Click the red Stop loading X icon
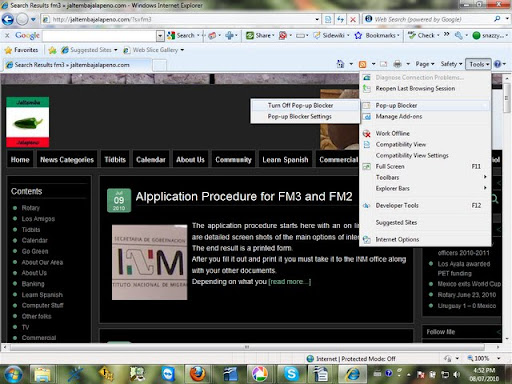The image size is (512, 384). 352,19
